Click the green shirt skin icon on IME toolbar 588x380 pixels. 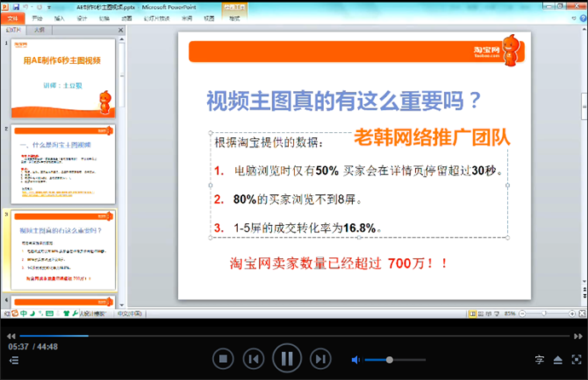point(66,314)
